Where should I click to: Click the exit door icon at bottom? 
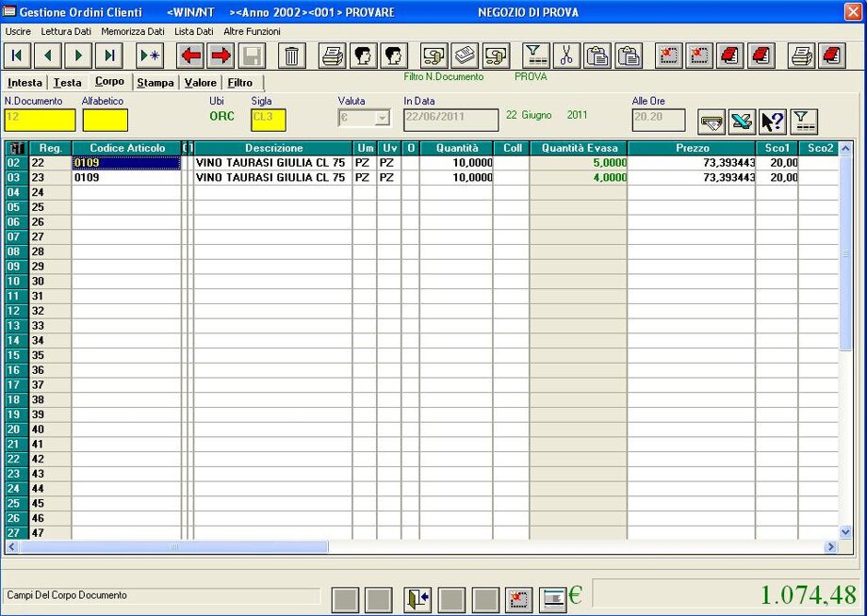click(x=417, y=599)
